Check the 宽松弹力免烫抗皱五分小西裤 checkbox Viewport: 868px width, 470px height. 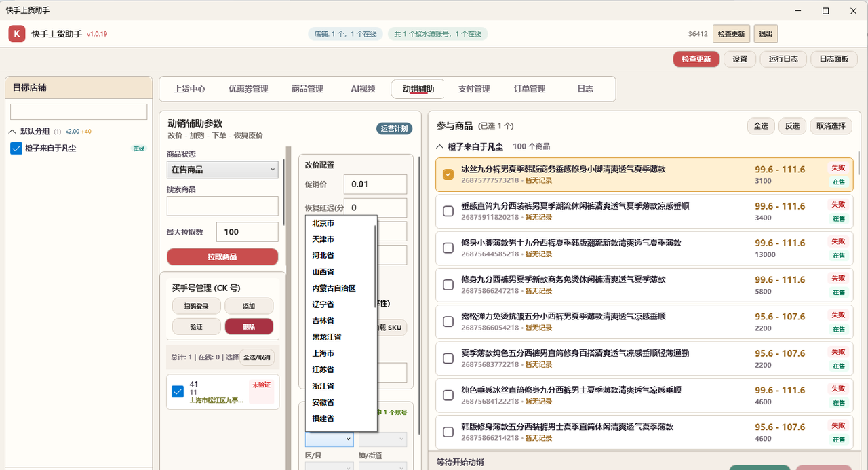tap(448, 321)
